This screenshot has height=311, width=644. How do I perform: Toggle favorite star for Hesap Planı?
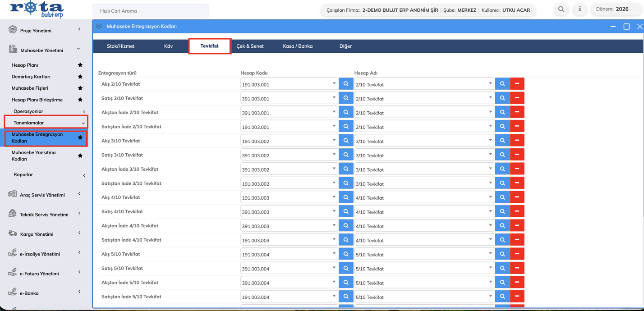[80, 65]
